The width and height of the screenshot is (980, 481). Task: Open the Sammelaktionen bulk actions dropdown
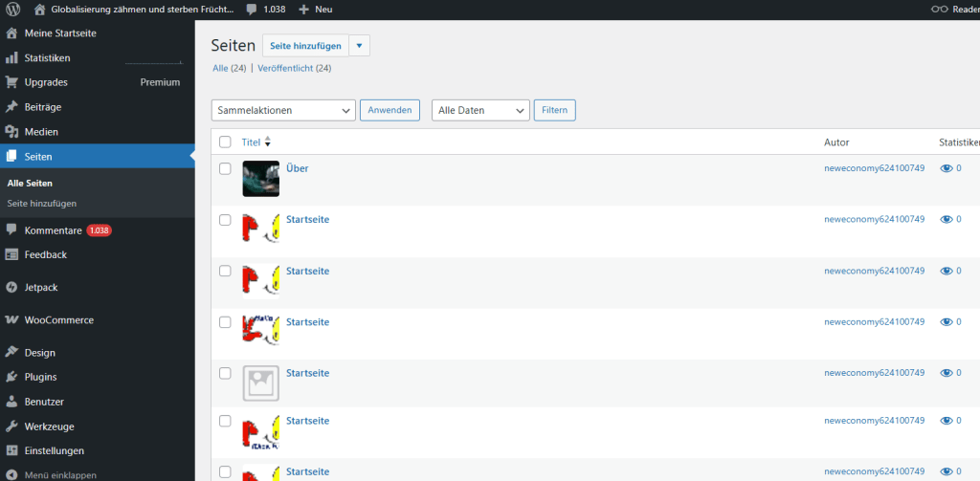coord(283,110)
